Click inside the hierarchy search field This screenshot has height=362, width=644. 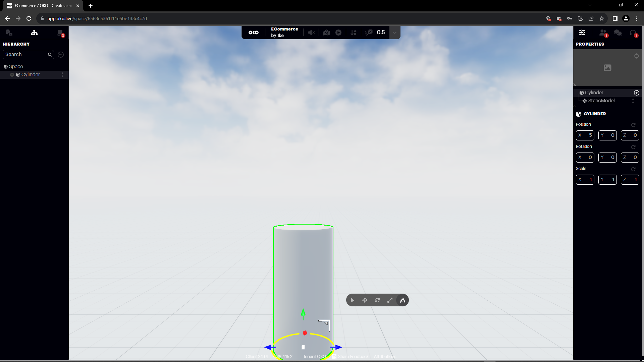click(x=25, y=54)
